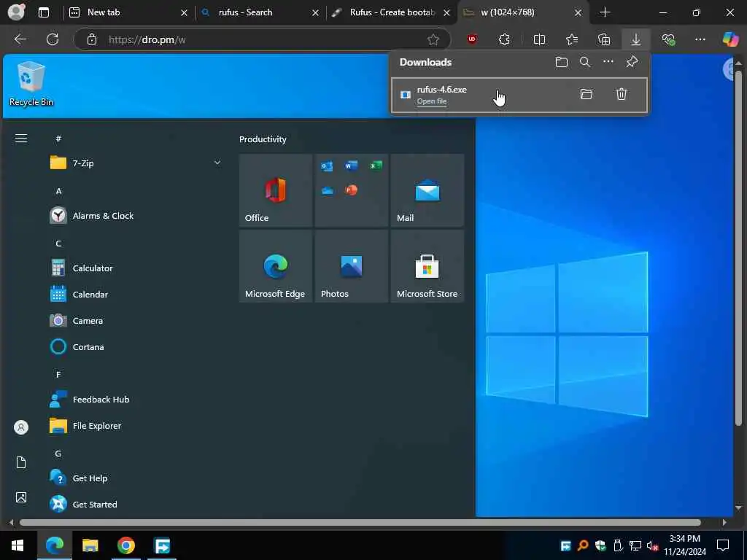Refresh the dro.pm page
Image resolution: width=747 pixels, height=560 pixels.
click(53, 39)
